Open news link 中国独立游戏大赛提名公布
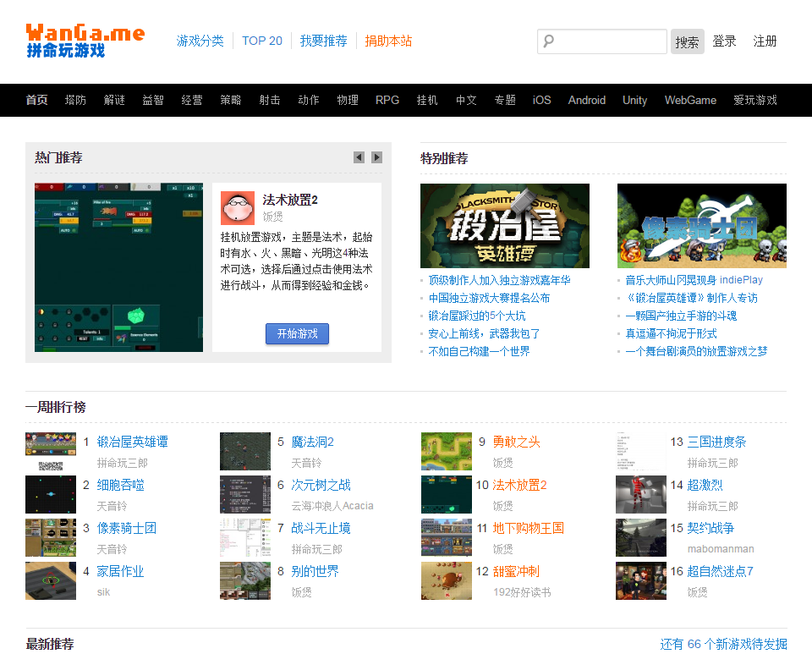Viewport: 812px width, 654px height. (x=489, y=298)
